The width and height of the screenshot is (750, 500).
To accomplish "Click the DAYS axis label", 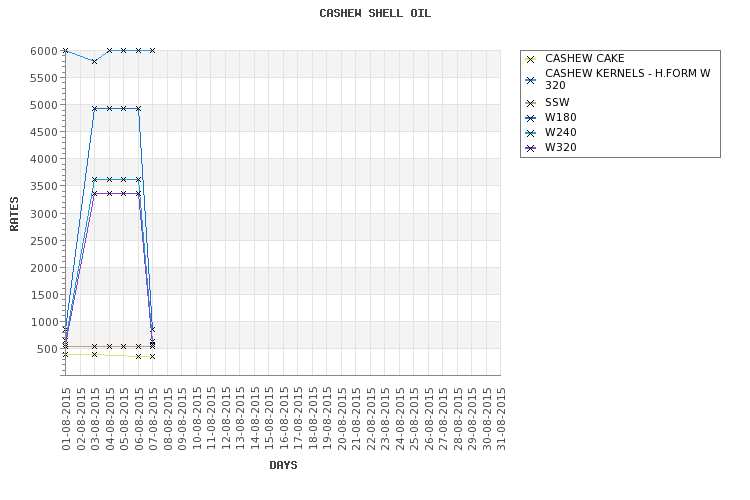I will [283, 465].
